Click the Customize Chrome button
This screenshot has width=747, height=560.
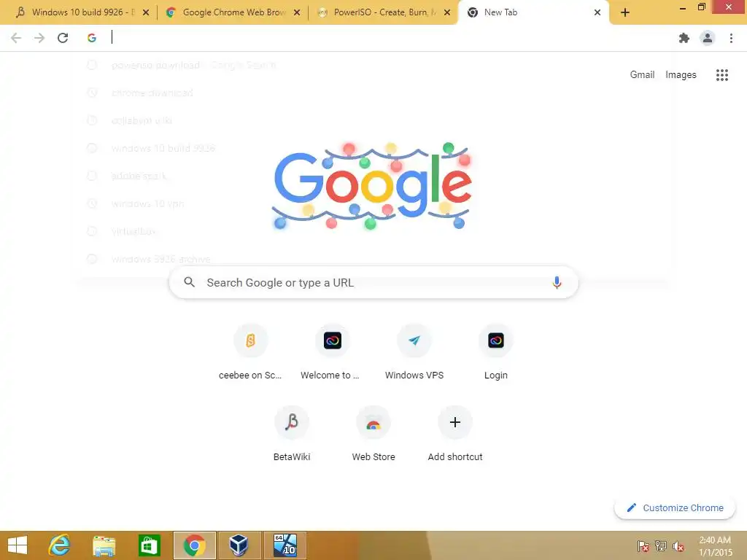pyautogui.click(x=675, y=507)
